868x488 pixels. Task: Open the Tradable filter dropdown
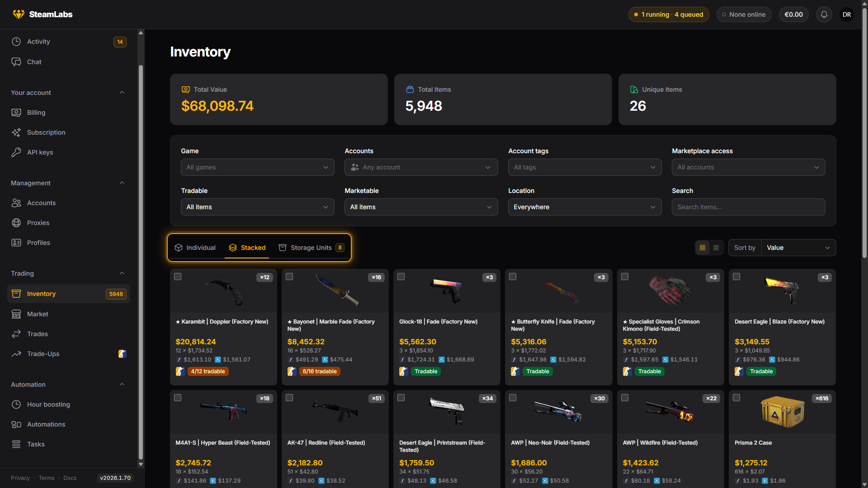(258, 207)
